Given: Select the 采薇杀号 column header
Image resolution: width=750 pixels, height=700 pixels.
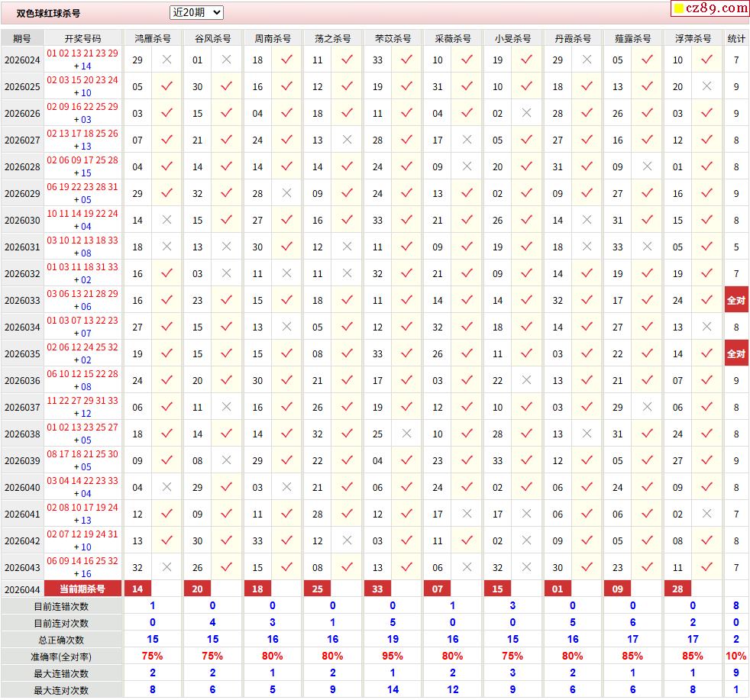Looking at the screenshot, I should click(x=453, y=38).
